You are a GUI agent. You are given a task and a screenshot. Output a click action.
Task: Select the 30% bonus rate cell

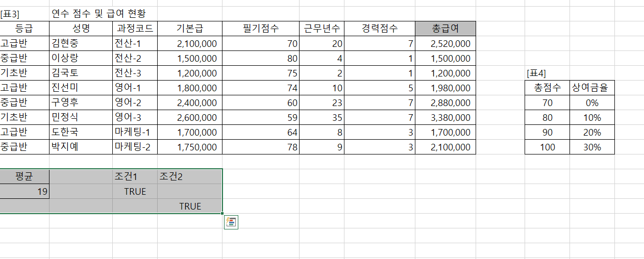[x=592, y=147]
